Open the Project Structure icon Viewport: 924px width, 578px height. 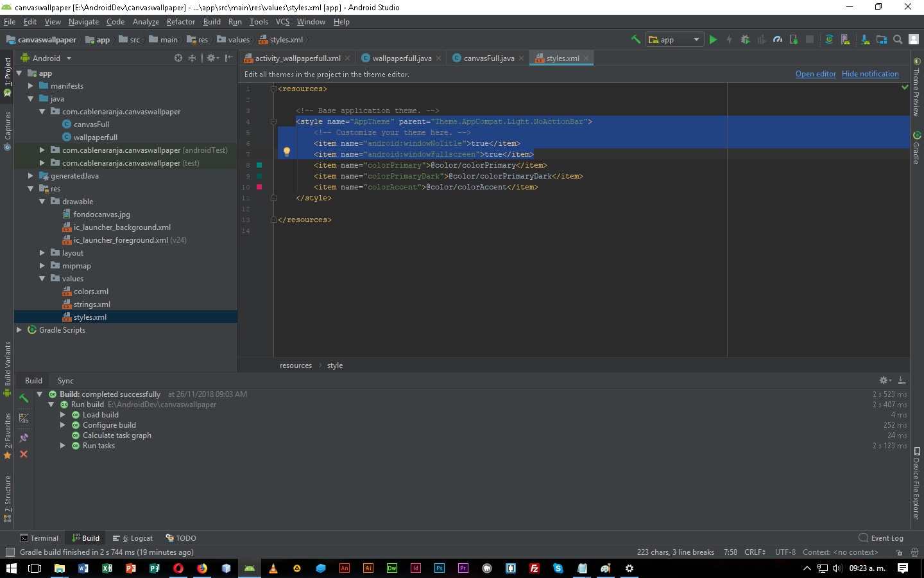[x=882, y=39]
